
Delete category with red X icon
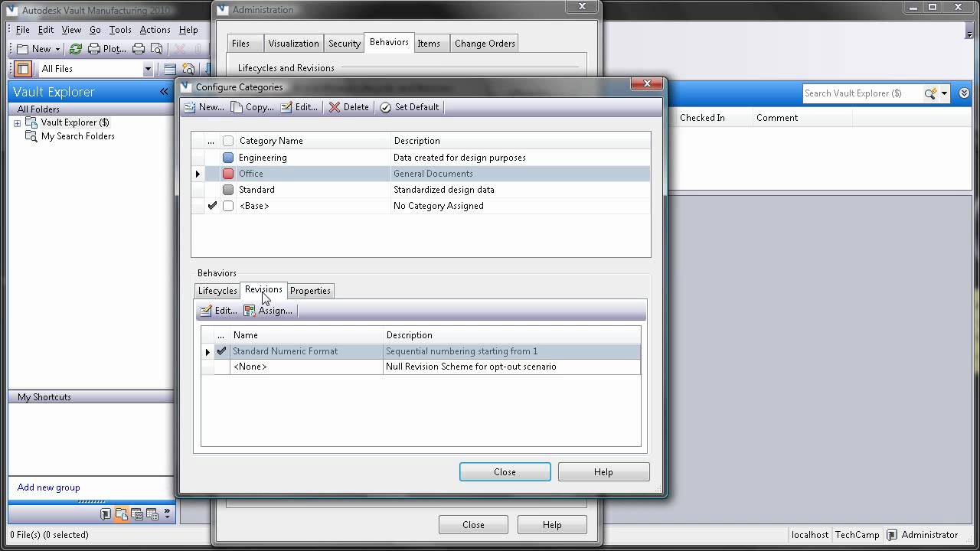(335, 107)
